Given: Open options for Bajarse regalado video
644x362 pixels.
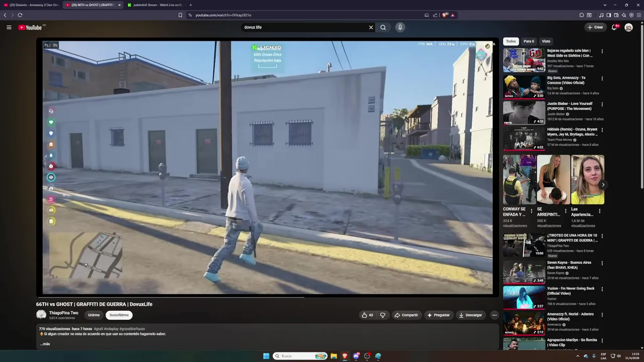Looking at the screenshot, I should pos(602,51).
